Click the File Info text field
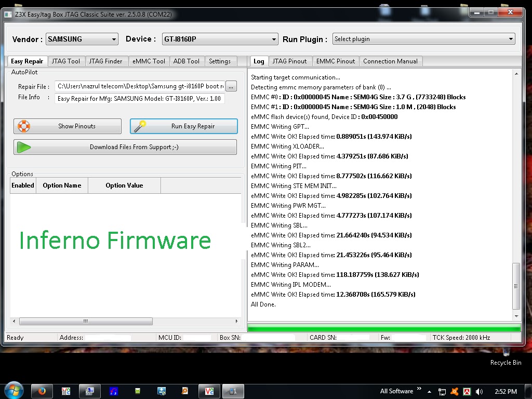The image size is (532, 399). tap(140, 98)
